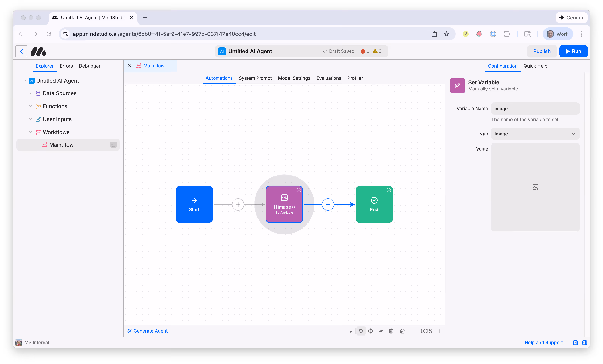Toggle right sidebar panel layout icon
Screen dimensions: 603x364
(585, 342)
